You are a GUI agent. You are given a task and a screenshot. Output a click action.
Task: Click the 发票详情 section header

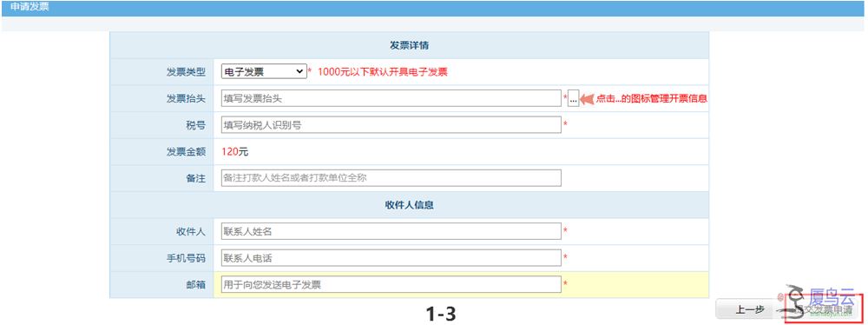tap(409, 45)
